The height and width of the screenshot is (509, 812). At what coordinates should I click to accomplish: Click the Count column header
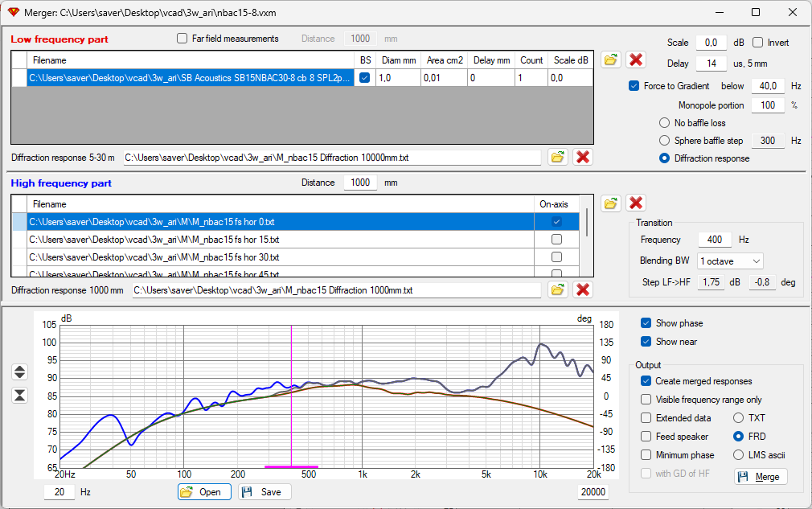[531, 60]
